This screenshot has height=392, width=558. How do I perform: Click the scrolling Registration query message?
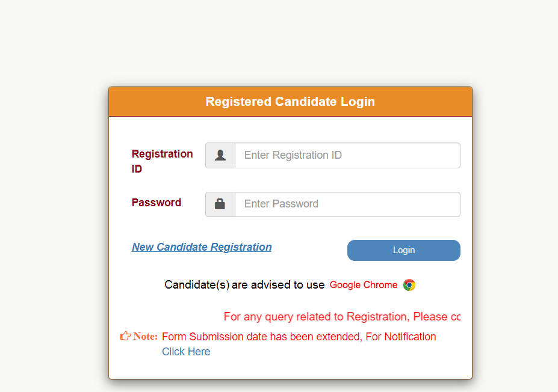[342, 317]
